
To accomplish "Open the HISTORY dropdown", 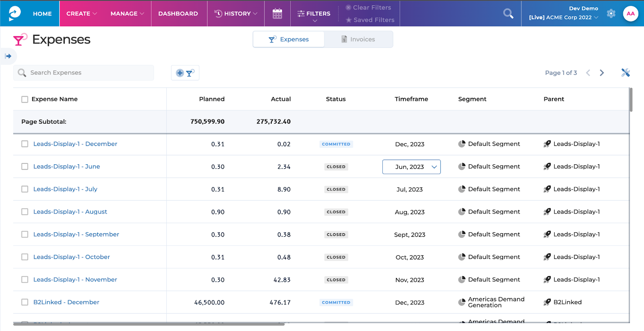I will point(236,14).
